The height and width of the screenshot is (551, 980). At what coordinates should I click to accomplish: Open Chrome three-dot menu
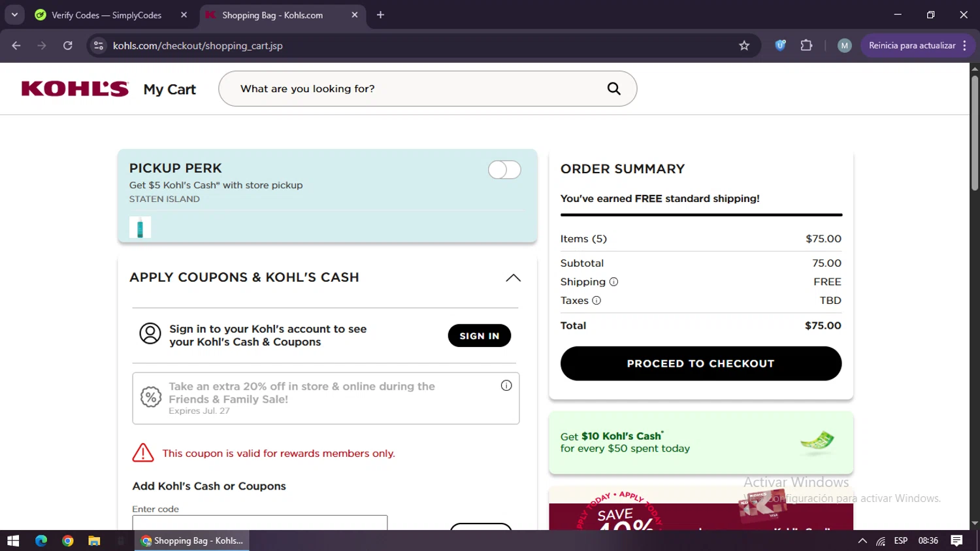point(965,46)
